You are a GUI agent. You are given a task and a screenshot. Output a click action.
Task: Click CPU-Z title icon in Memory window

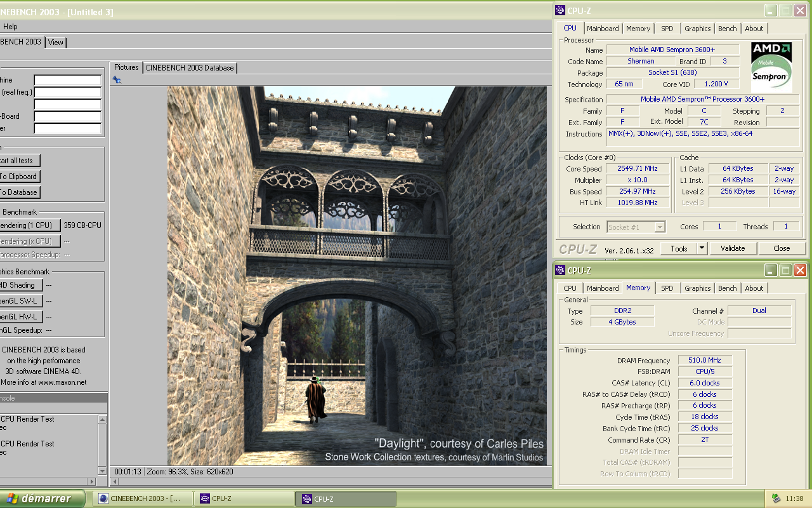[560, 271]
